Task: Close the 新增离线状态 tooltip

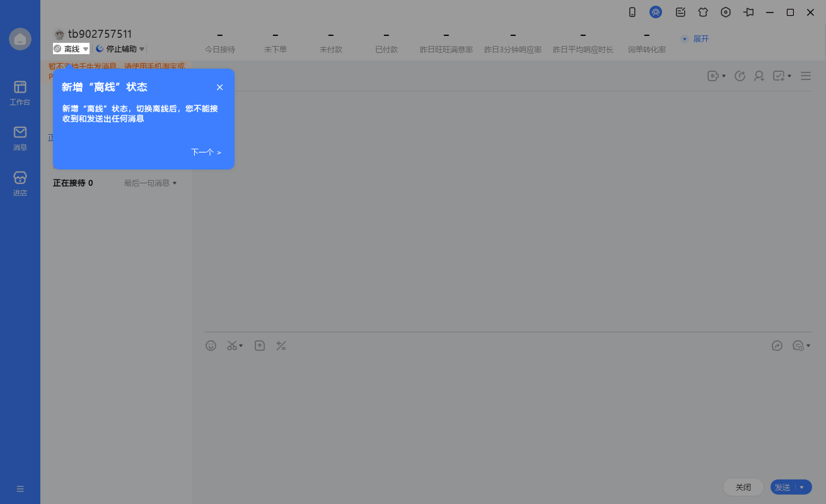Action: [x=219, y=87]
